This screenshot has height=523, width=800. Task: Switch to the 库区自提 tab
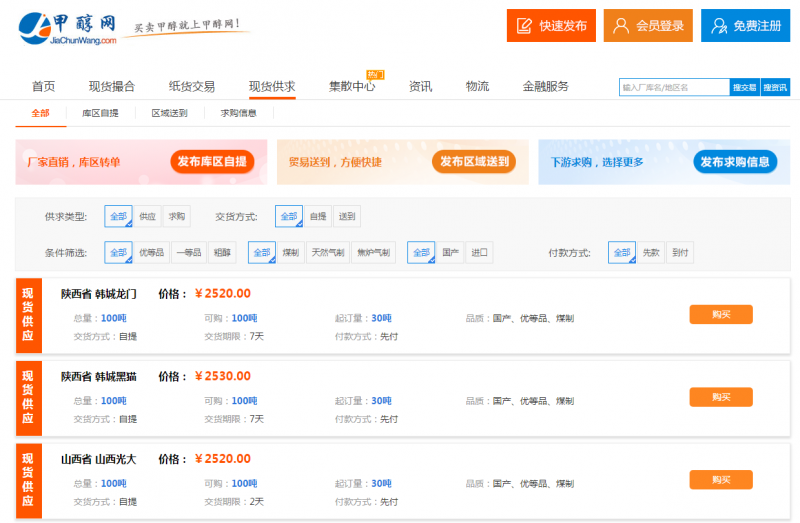pos(100,113)
